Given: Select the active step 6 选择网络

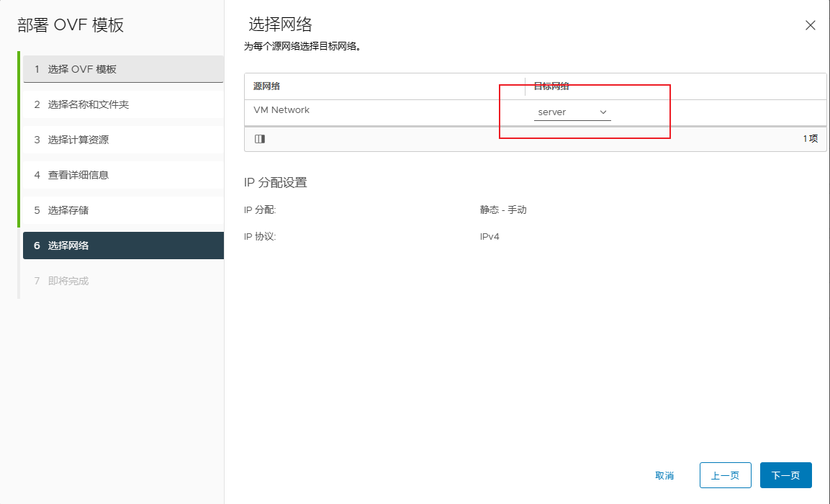Looking at the screenshot, I should (123, 246).
